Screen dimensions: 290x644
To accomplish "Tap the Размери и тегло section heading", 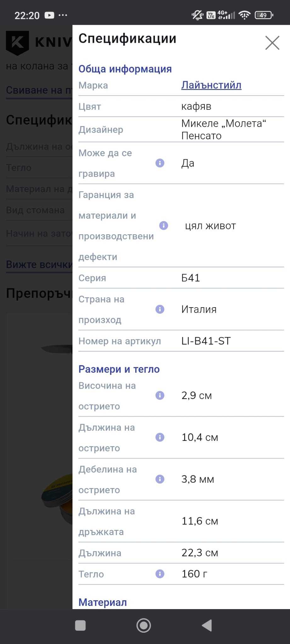I will tap(119, 369).
